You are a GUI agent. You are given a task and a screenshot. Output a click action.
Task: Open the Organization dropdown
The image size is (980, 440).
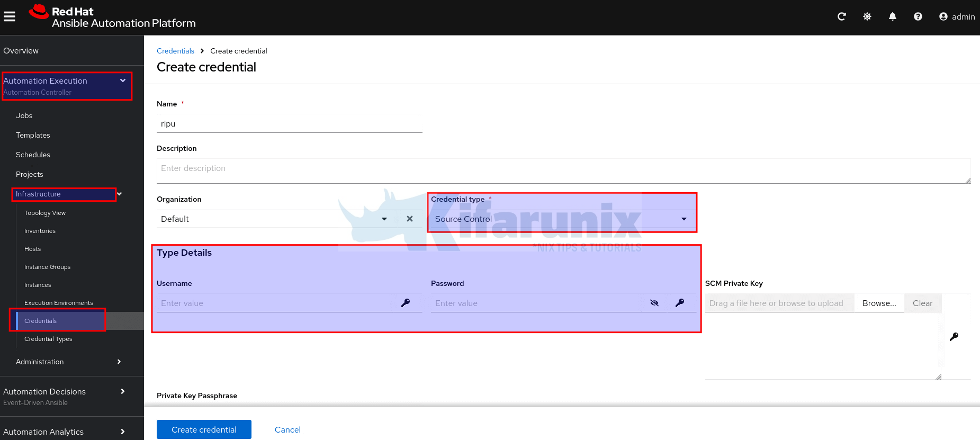[x=384, y=219]
